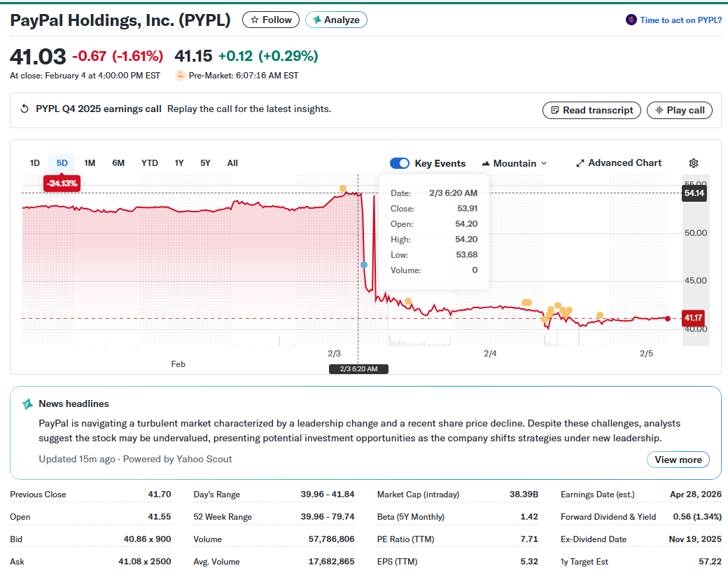Open Advanced Chart expand arrows

point(580,163)
